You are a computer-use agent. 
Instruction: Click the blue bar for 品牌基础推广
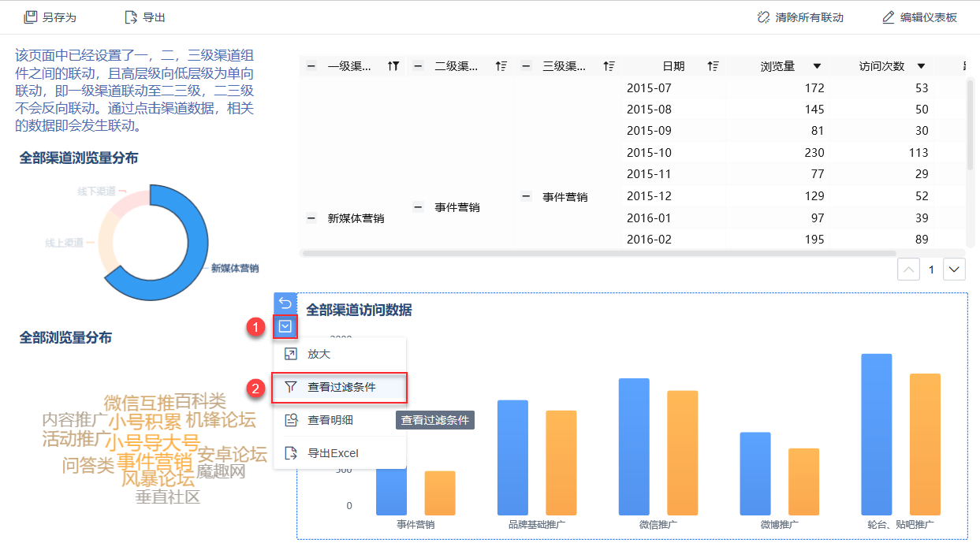click(x=513, y=457)
